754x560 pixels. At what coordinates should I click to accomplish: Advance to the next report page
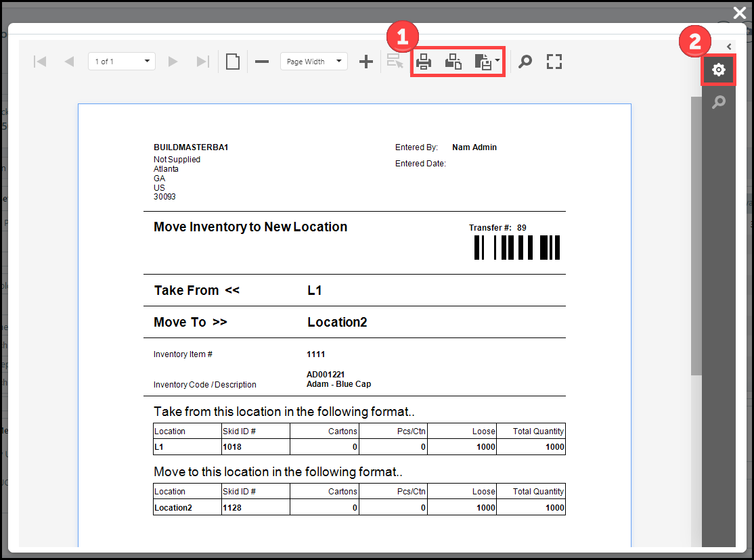pyautogui.click(x=173, y=62)
